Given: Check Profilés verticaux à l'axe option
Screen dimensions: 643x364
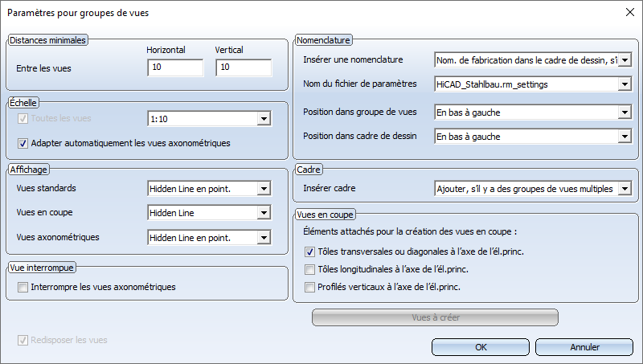Looking at the screenshot, I should click(x=309, y=288).
